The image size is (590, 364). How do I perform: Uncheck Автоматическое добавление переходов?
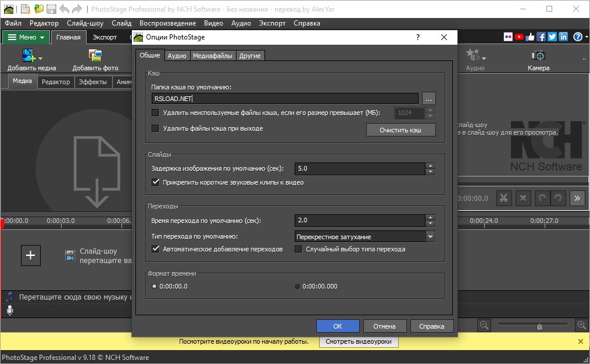[x=155, y=249]
